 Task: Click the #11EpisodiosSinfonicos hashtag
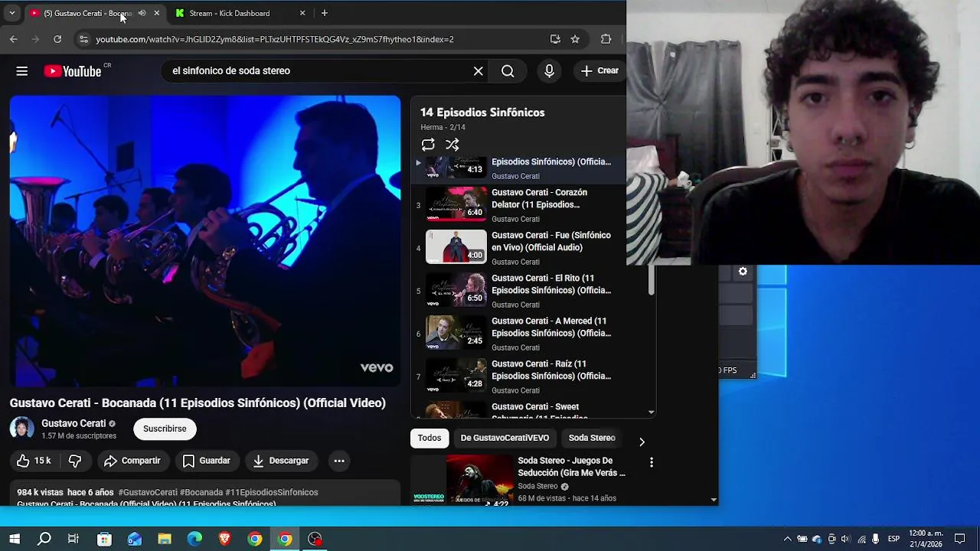[x=272, y=492]
